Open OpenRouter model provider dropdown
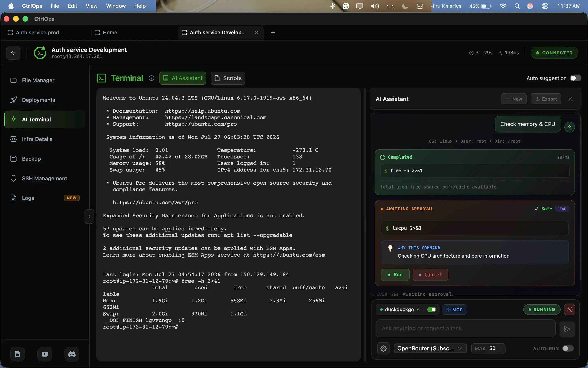 [x=430, y=348]
